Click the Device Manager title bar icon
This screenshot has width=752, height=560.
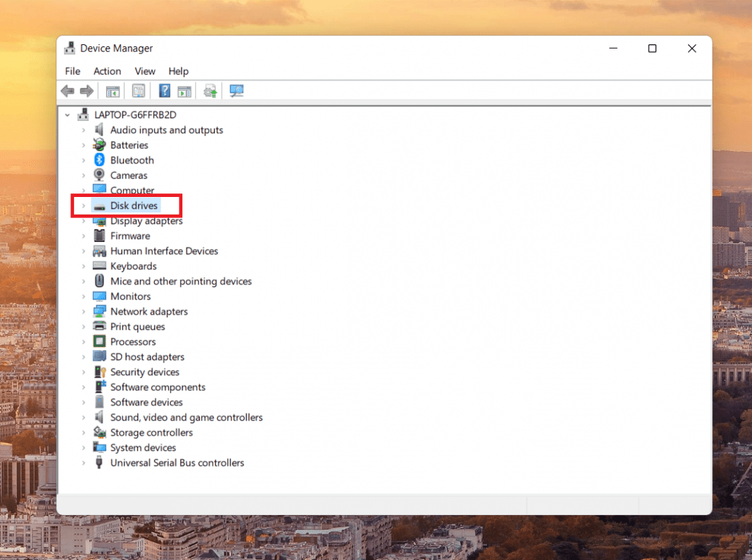(69, 48)
